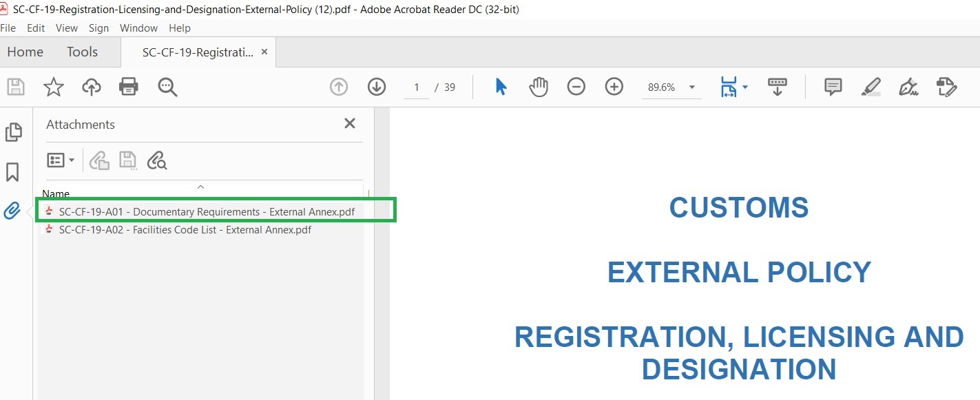The image size is (980, 400).
Task: Open the Window menu
Action: [138, 28]
